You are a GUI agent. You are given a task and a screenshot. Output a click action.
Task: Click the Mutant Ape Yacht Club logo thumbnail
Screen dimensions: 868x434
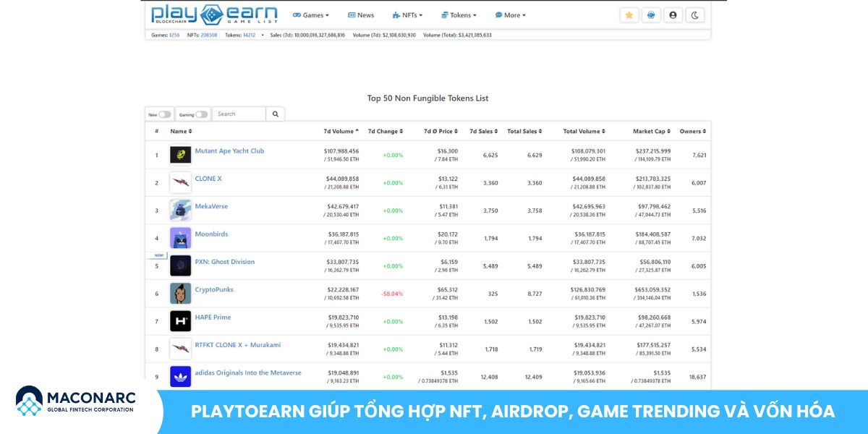tap(180, 155)
